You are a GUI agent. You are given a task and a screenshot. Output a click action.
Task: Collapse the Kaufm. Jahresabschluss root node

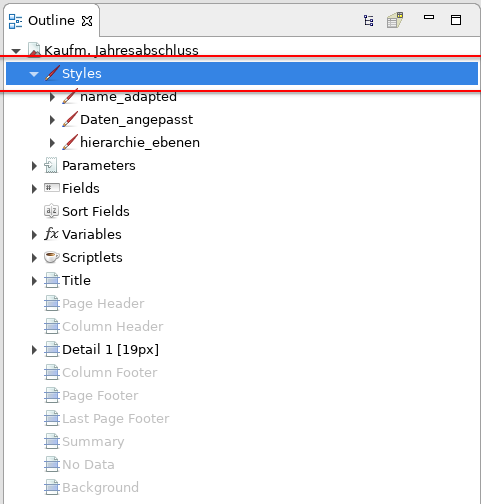[x=16, y=51]
